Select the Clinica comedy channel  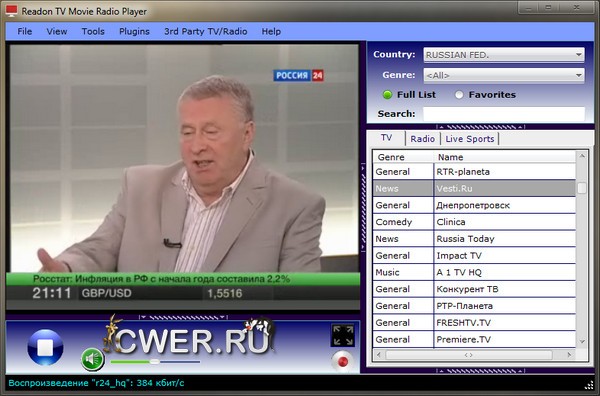click(474, 222)
